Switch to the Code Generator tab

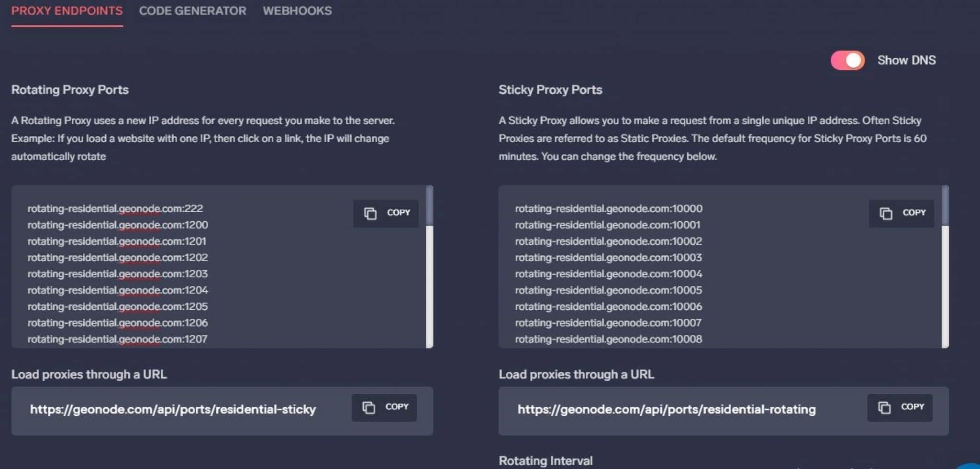pyautogui.click(x=192, y=11)
